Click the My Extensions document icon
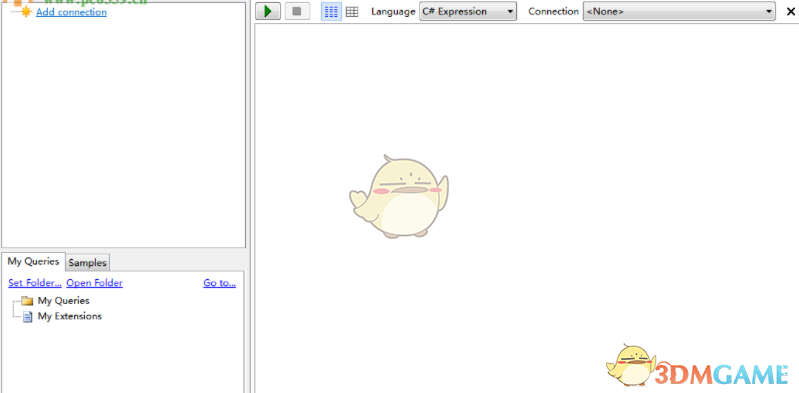Viewport: 799px width, 393px height. coord(28,317)
